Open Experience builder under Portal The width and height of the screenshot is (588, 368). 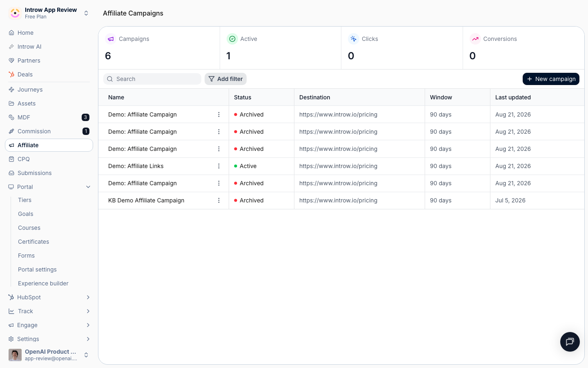(43, 283)
